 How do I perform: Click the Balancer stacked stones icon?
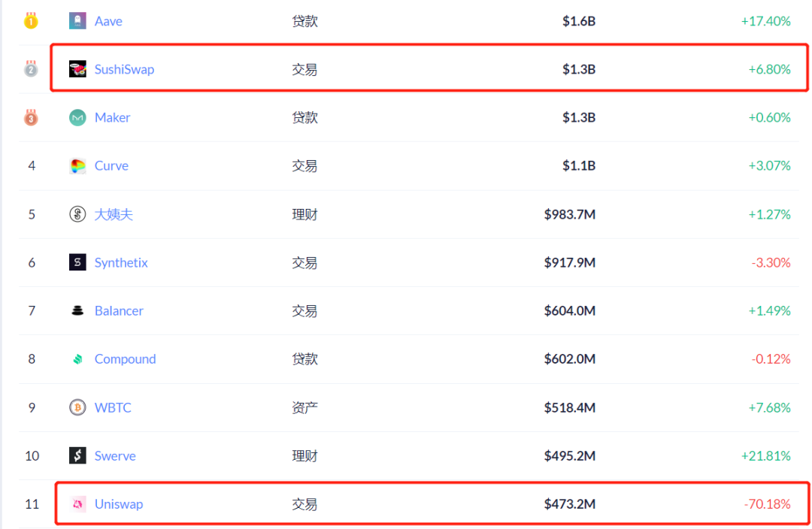(77, 310)
